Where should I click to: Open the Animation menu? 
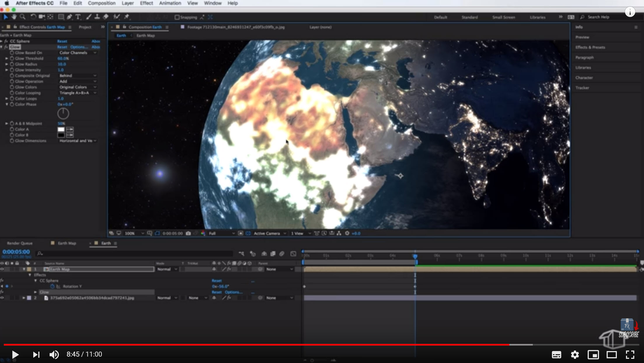click(170, 3)
